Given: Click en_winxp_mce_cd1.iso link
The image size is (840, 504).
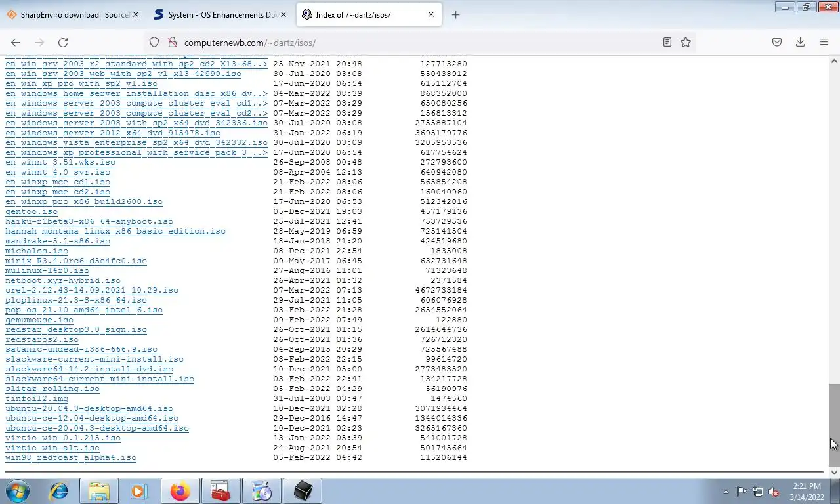Looking at the screenshot, I should pyautogui.click(x=58, y=182).
